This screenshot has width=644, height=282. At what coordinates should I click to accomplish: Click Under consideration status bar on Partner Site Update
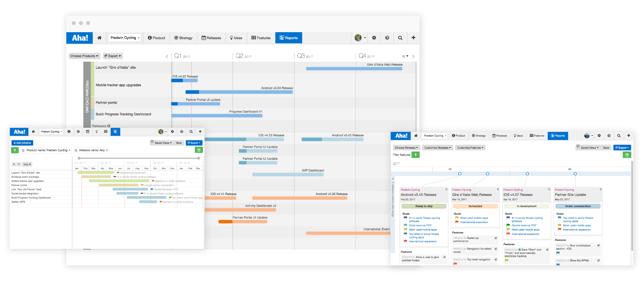pos(578,206)
